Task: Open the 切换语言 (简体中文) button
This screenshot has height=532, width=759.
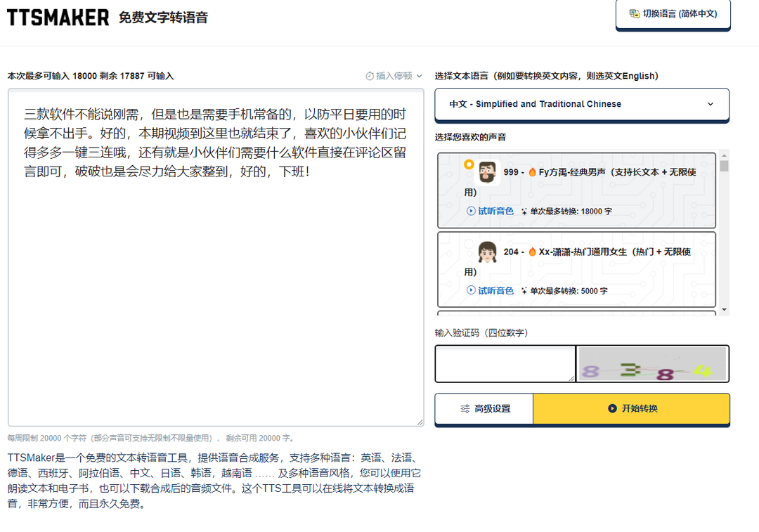Action: click(673, 15)
